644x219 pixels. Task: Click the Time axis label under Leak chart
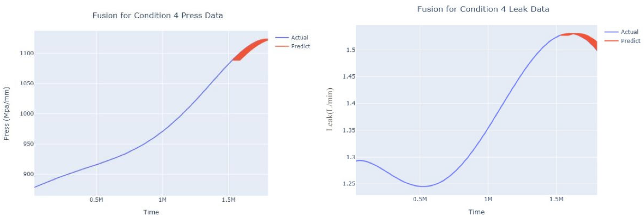click(476, 212)
